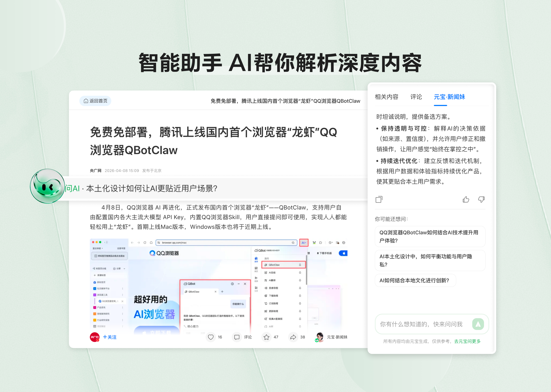Ask suggested question about QBotClaw提升用户体验
Viewport: 551px width, 392px height.
click(x=430, y=236)
